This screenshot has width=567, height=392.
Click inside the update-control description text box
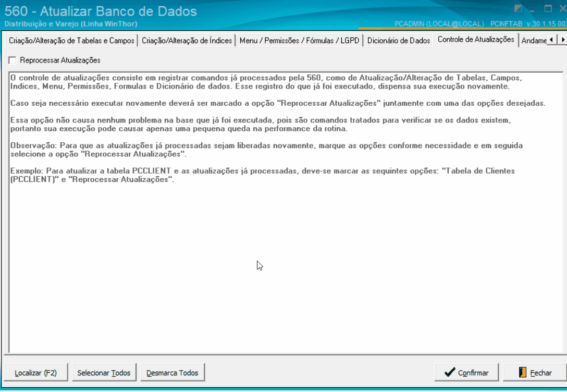pos(286,213)
